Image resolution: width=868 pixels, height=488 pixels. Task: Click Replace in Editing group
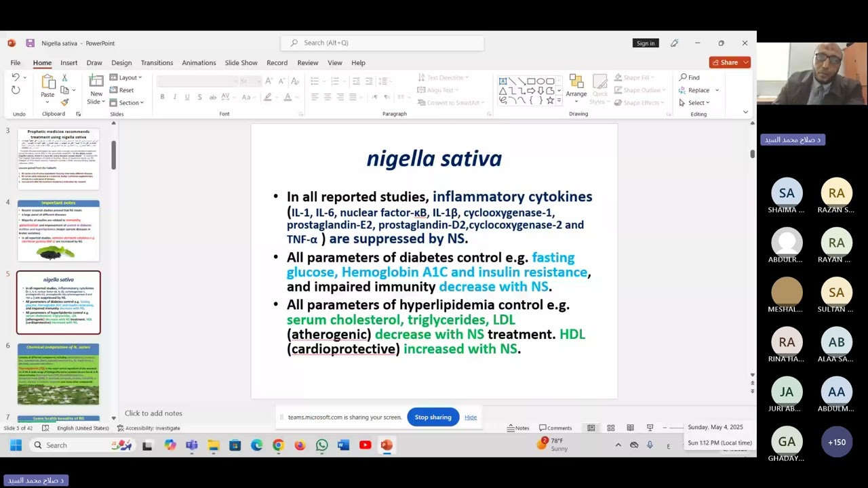[x=694, y=90]
